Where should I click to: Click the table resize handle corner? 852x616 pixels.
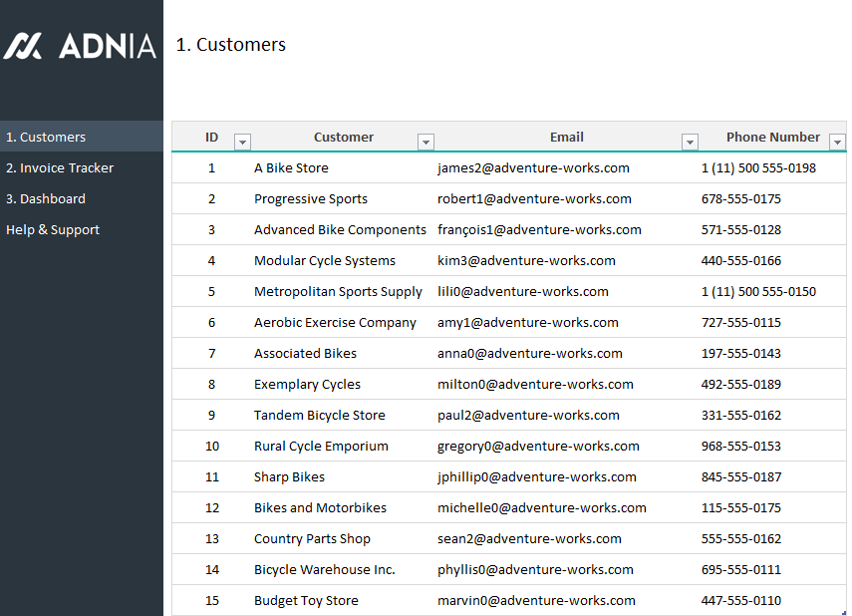coord(843,612)
